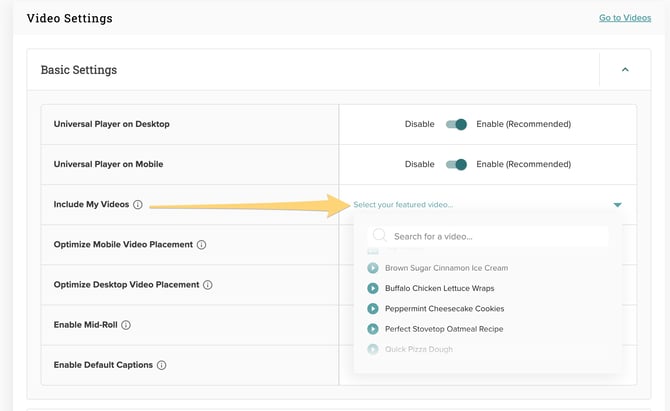Click play icon beside Buffalo Chicken Lettuce Wraps
Viewport: 670px width, 411px height.
pos(373,288)
